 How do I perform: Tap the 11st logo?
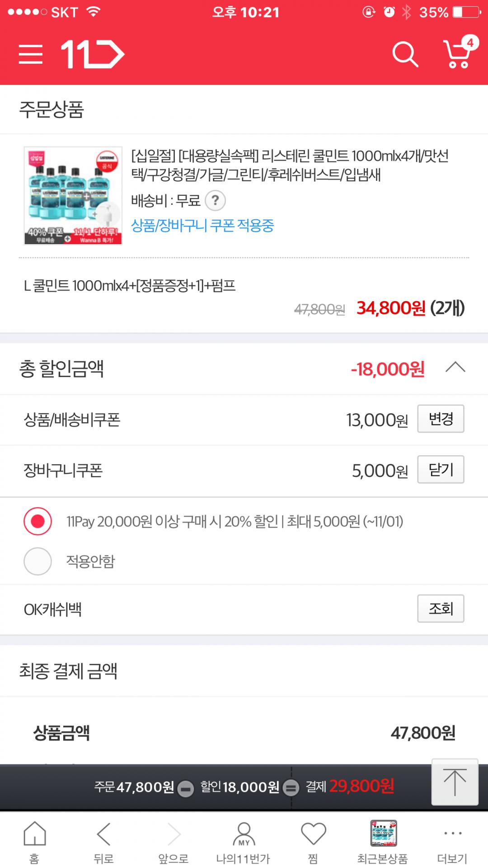pos(93,55)
